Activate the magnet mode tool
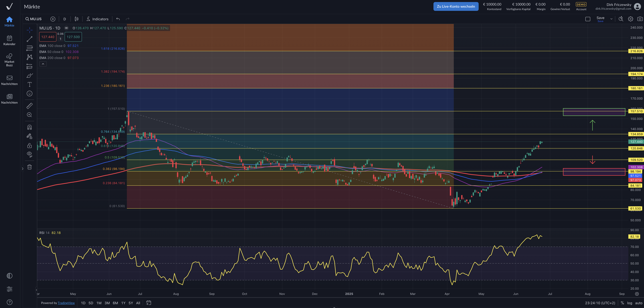 pyautogui.click(x=30, y=127)
